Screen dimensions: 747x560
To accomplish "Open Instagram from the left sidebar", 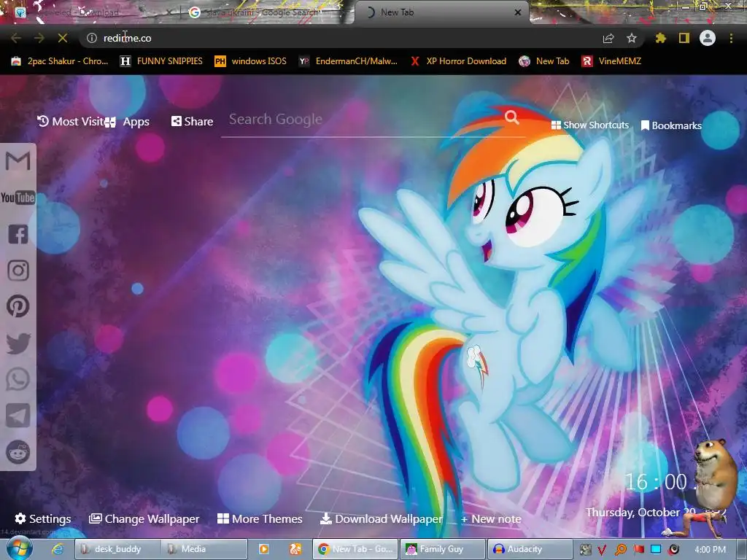I will click(18, 270).
